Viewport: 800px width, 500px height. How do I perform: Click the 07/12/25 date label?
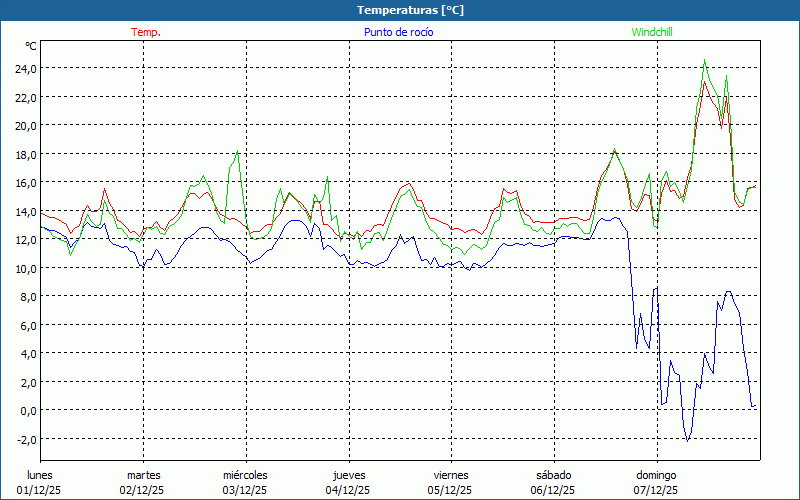[x=656, y=490]
